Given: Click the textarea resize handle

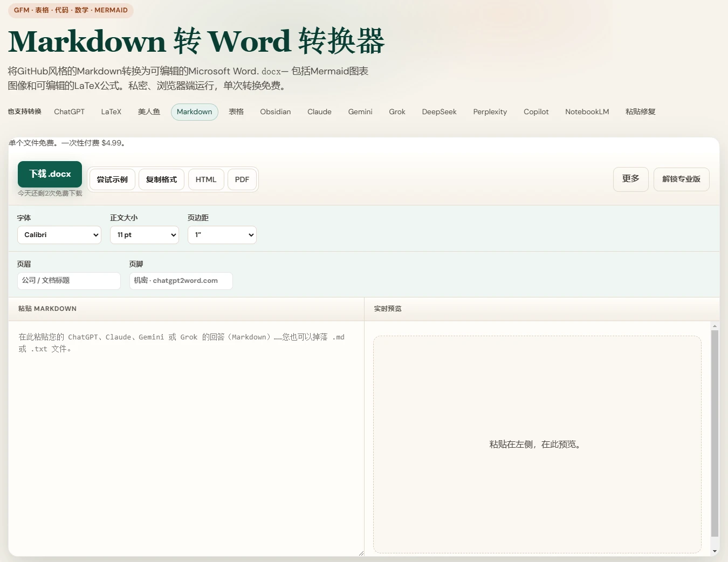Looking at the screenshot, I should [x=361, y=553].
